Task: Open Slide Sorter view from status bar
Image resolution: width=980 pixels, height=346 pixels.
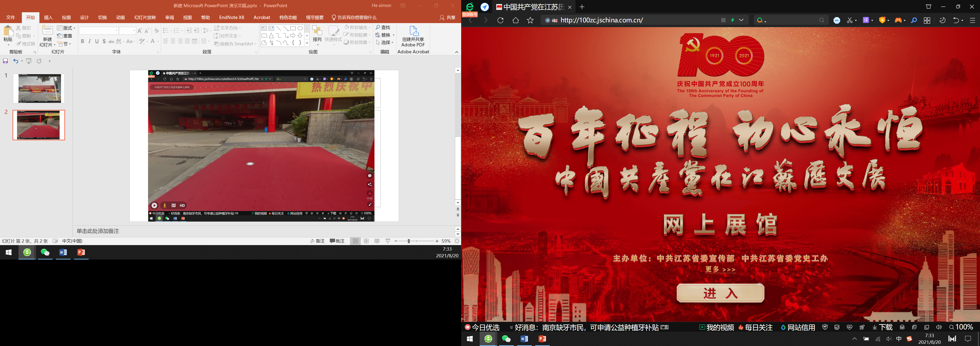Action: (x=366, y=241)
